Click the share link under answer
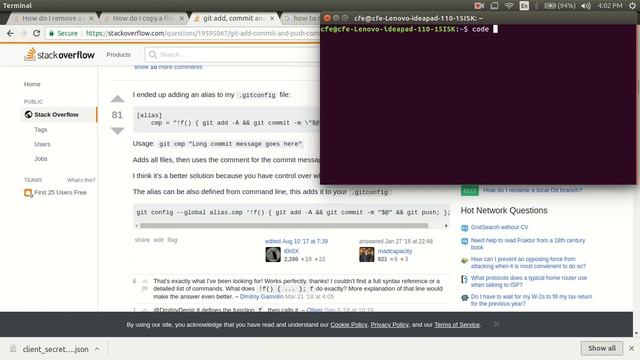 tap(142, 240)
